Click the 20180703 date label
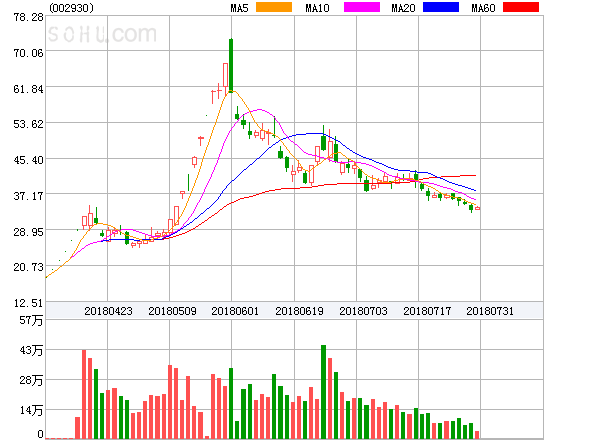The width and height of the screenshot is (600, 440). [363, 311]
